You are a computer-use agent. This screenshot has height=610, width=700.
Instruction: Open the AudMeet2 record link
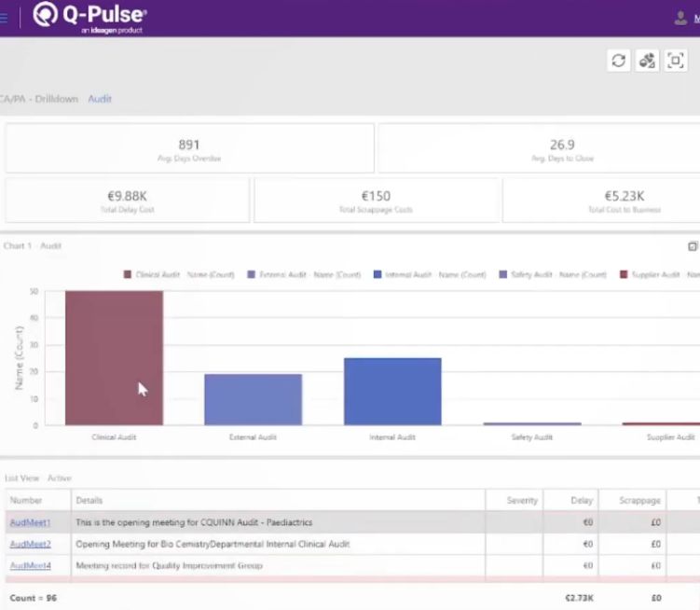(x=31, y=544)
